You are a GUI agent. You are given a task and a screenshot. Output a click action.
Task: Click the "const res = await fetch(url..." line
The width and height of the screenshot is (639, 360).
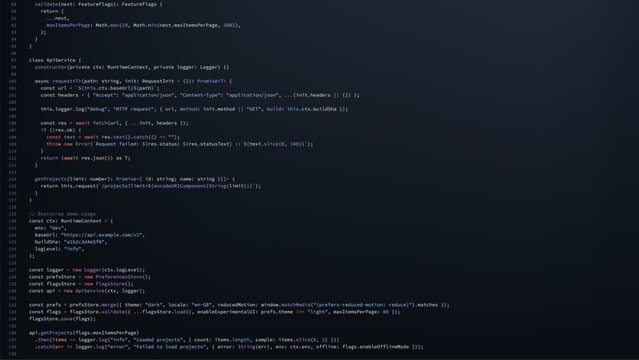[115, 123]
